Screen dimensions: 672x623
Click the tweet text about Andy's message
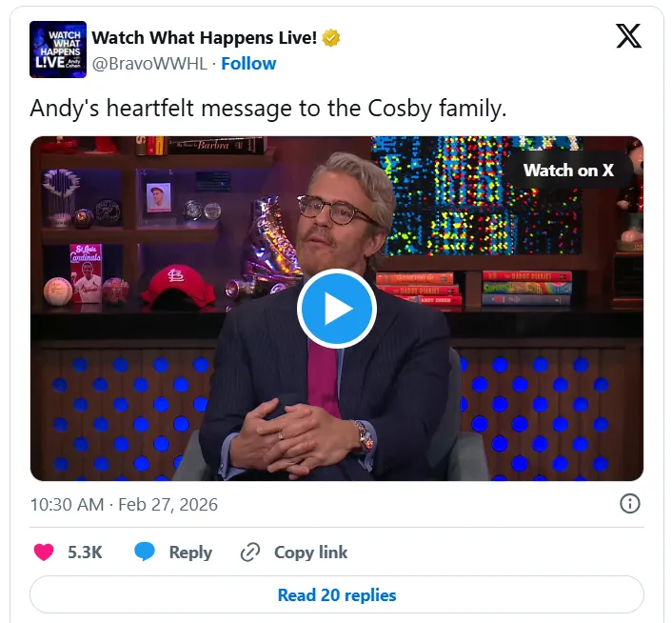268,108
